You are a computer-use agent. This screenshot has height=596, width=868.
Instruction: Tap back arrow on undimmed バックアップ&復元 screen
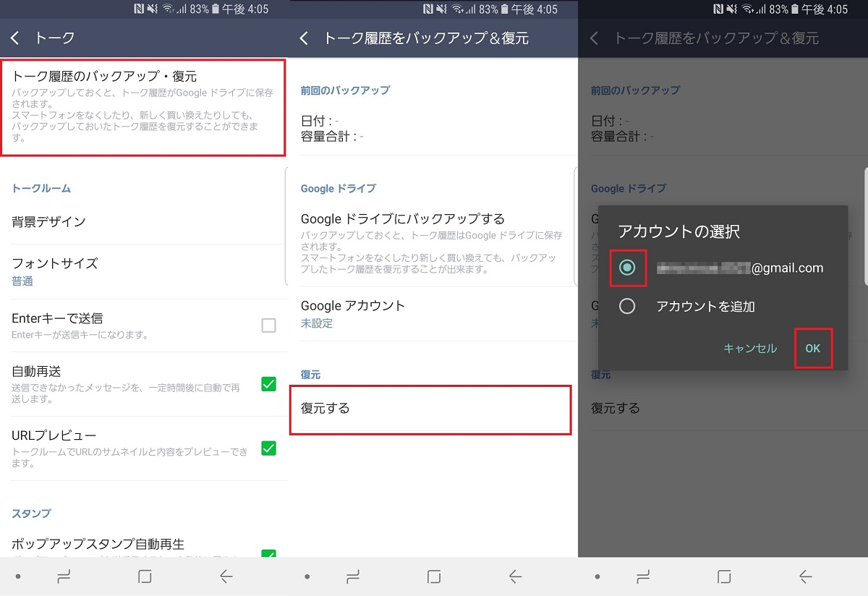point(304,38)
